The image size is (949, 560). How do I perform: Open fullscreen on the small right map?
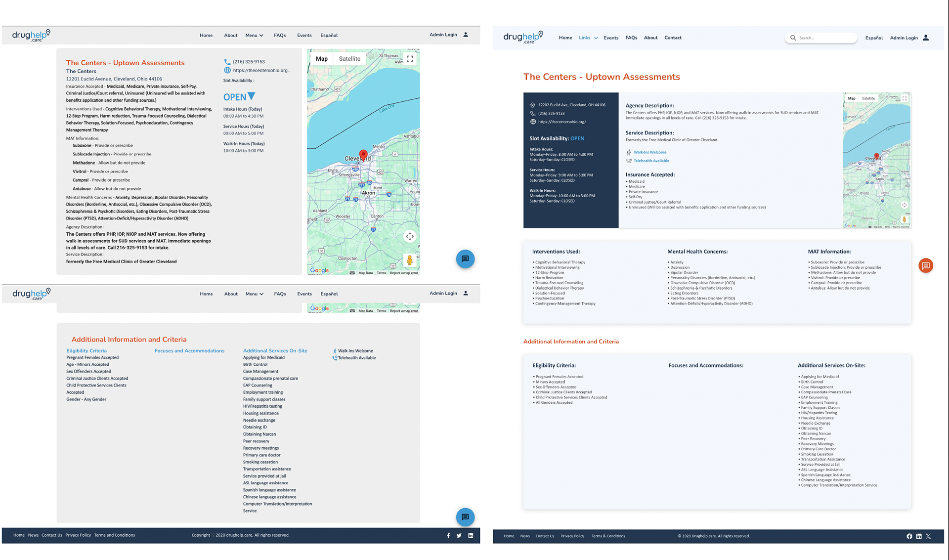tap(905, 98)
